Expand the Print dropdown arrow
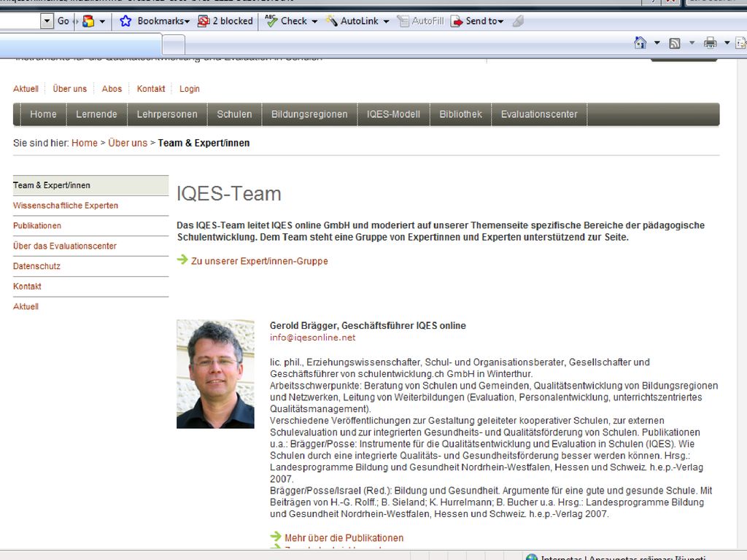Screen dimensions: 747x560 [x=727, y=43]
